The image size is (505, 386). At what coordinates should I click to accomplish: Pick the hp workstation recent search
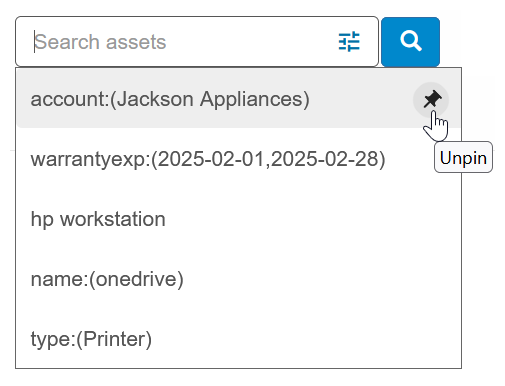click(238, 219)
